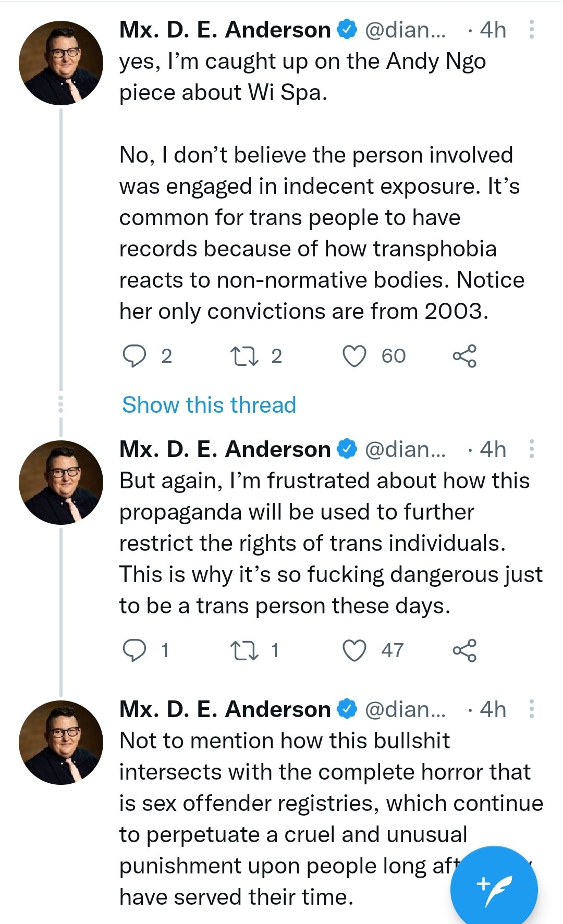Tap the compose new tweet button
This screenshot has height=924, width=563.
[x=494, y=884]
